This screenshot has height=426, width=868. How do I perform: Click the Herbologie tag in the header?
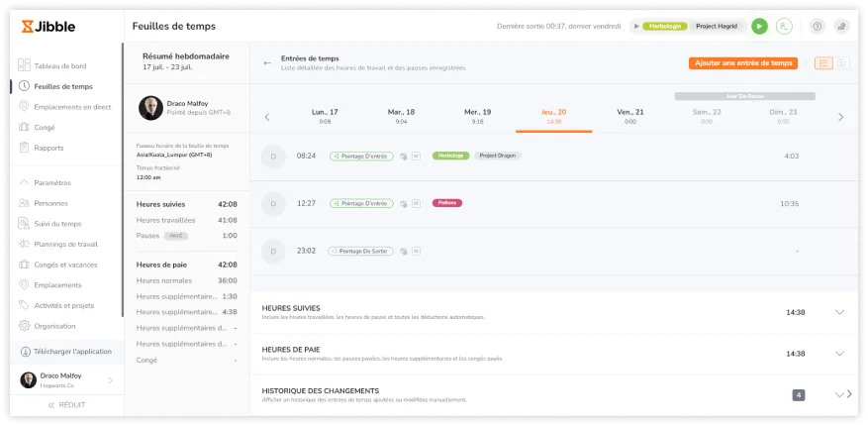[665, 26]
